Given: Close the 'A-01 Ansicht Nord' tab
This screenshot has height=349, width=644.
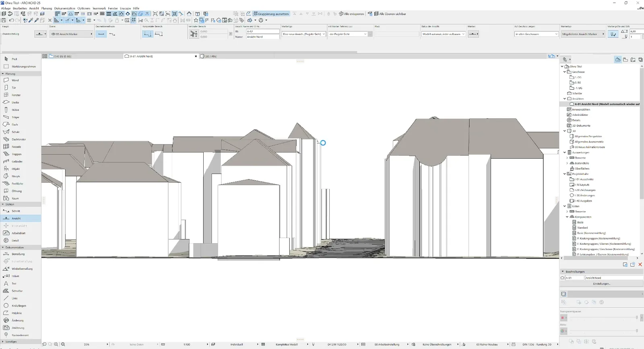Looking at the screenshot, I should pyautogui.click(x=196, y=56).
